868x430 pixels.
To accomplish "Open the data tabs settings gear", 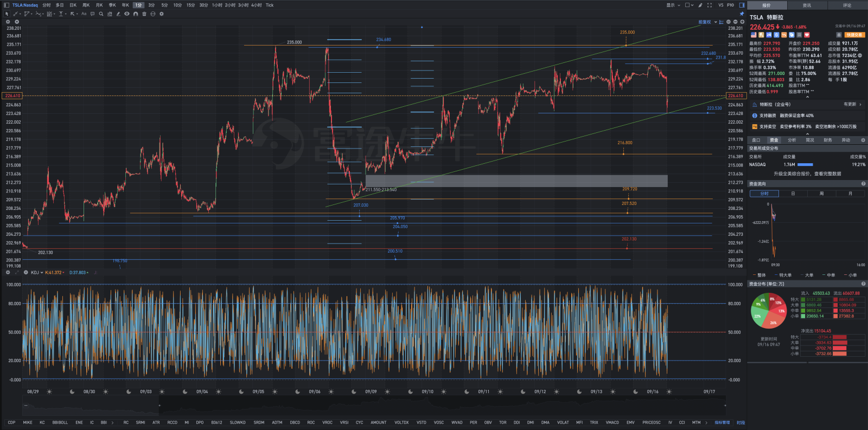I will point(863,140).
